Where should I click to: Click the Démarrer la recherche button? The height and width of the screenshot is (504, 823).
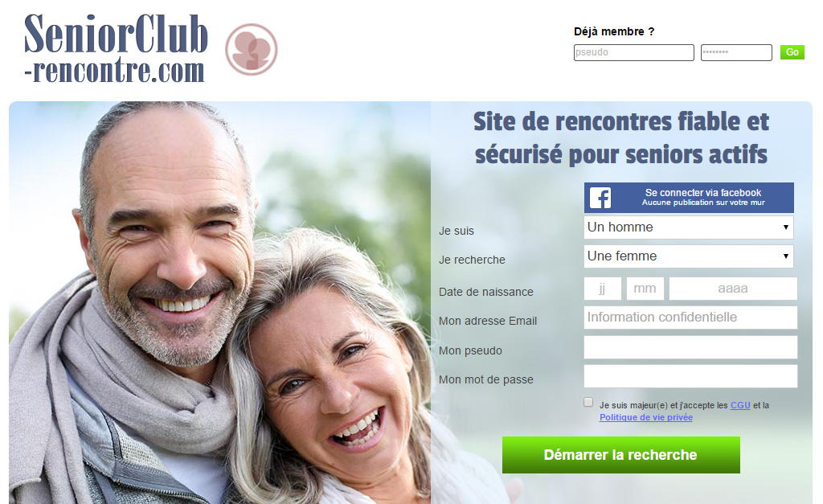pos(621,455)
